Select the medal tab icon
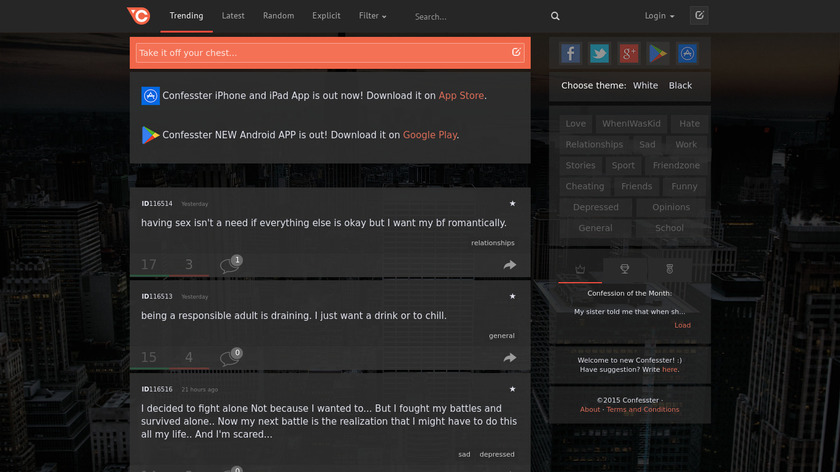The width and height of the screenshot is (840, 472). point(670,269)
